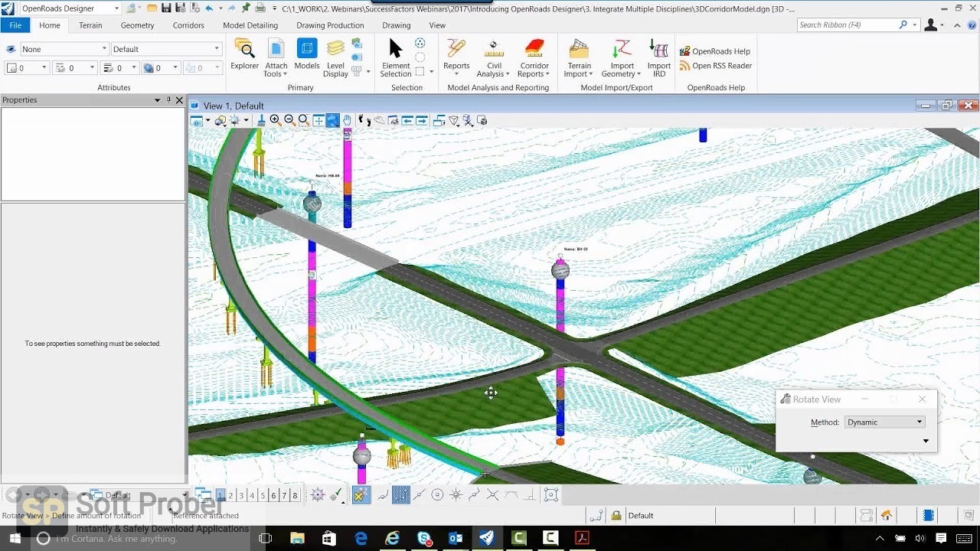This screenshot has height=551, width=980.
Task: Click the Fit View icon
Action: coord(318,120)
